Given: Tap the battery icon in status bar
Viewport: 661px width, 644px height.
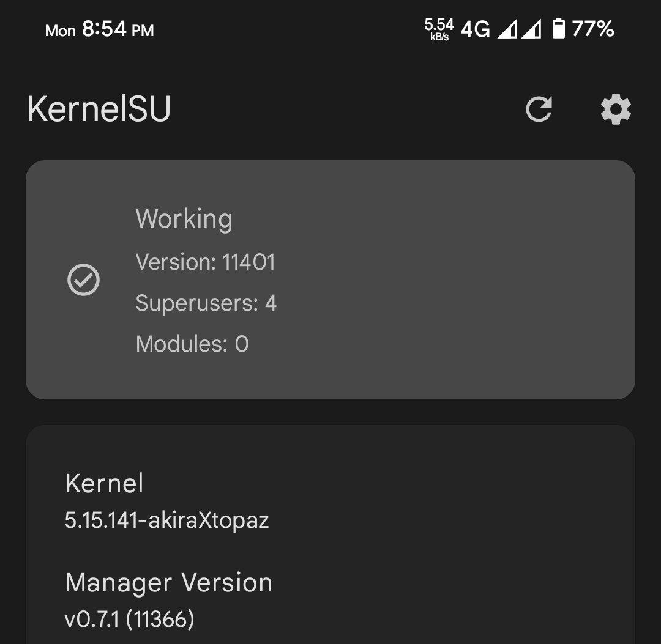Looking at the screenshot, I should point(558,29).
